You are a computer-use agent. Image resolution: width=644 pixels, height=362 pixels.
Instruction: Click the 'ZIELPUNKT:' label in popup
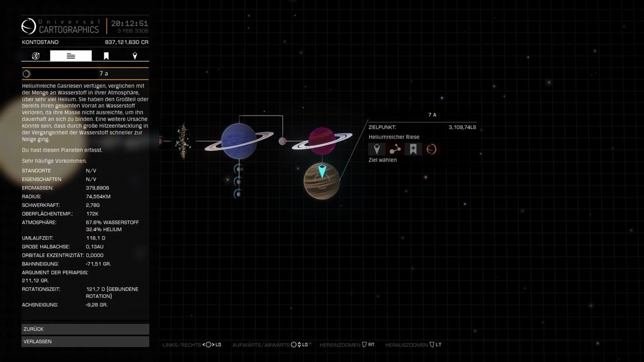click(382, 127)
